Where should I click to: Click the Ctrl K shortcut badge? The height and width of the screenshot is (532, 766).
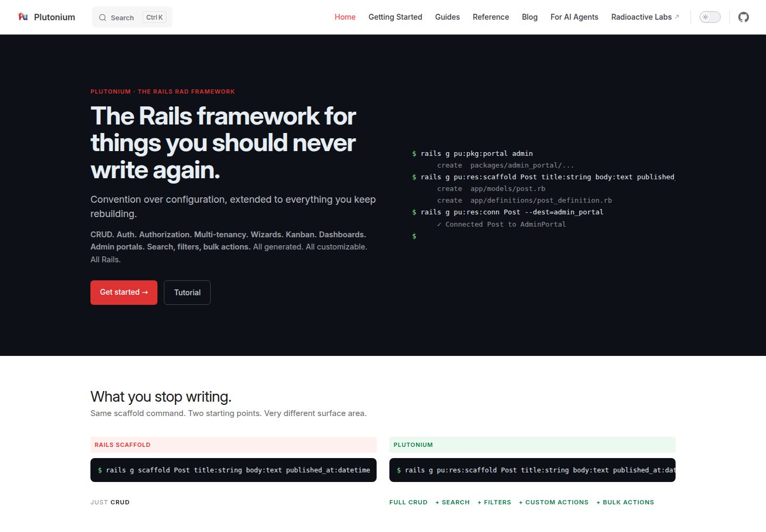pos(154,18)
